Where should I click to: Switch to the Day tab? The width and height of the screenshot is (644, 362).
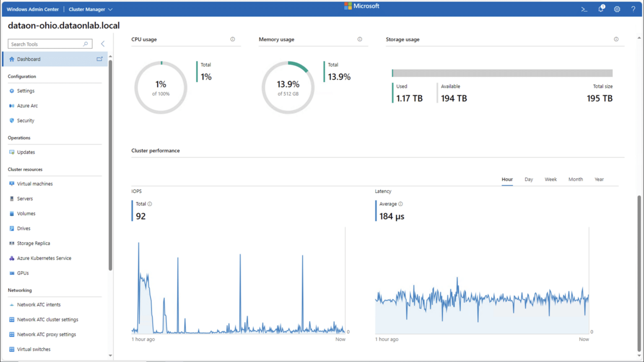coord(529,179)
